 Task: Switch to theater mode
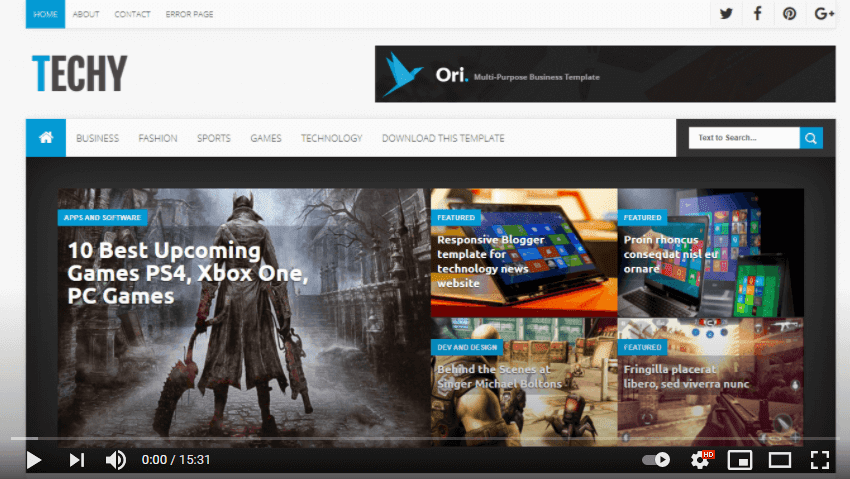780,460
